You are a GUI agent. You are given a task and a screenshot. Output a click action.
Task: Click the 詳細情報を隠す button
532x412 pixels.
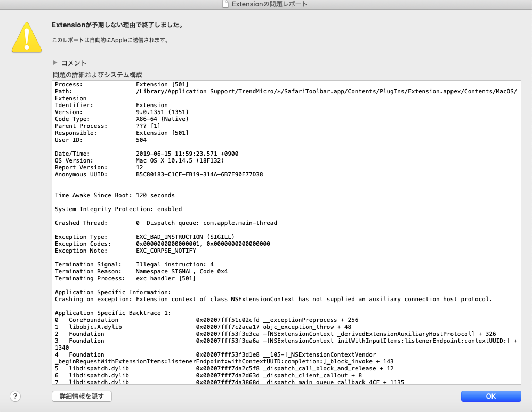pyautogui.click(x=82, y=397)
